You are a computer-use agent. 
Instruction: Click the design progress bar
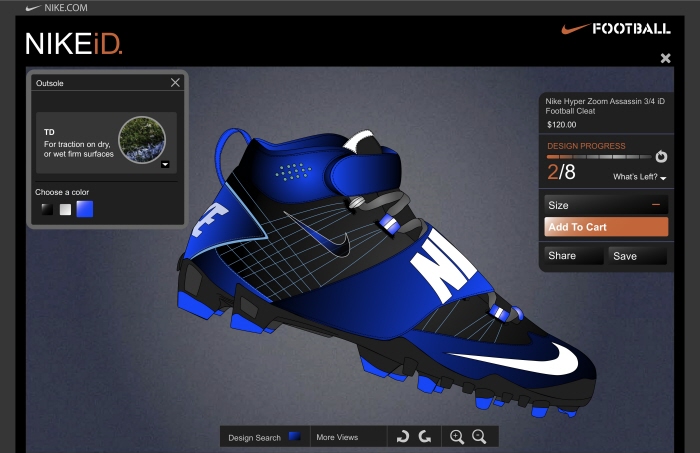point(599,157)
